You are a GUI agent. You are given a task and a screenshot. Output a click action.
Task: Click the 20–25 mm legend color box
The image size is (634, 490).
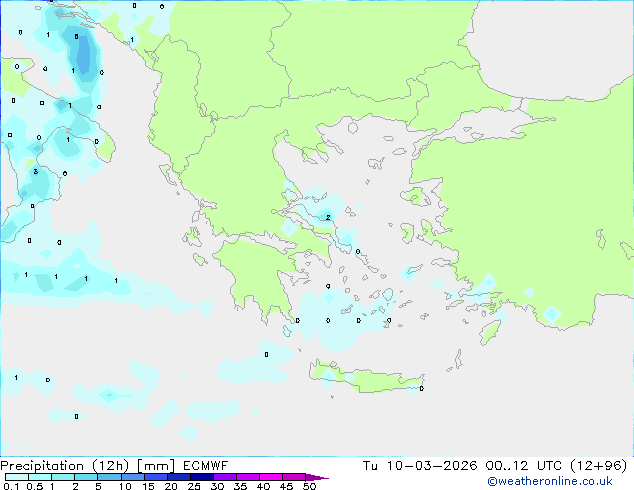pos(178,477)
